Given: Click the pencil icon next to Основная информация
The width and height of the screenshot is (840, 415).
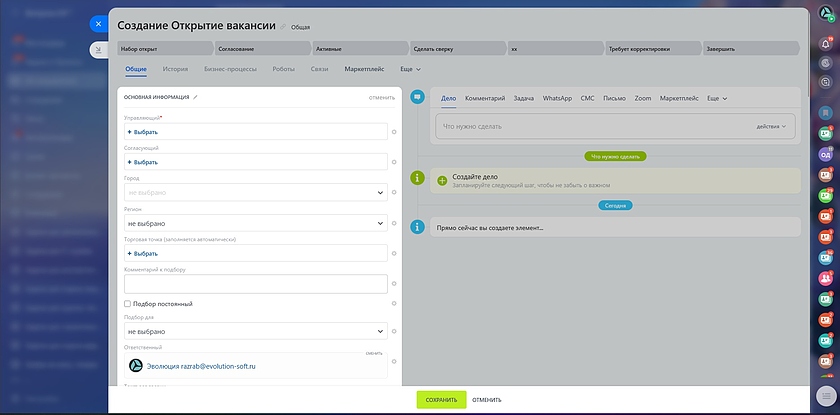Looking at the screenshot, I should tap(196, 97).
